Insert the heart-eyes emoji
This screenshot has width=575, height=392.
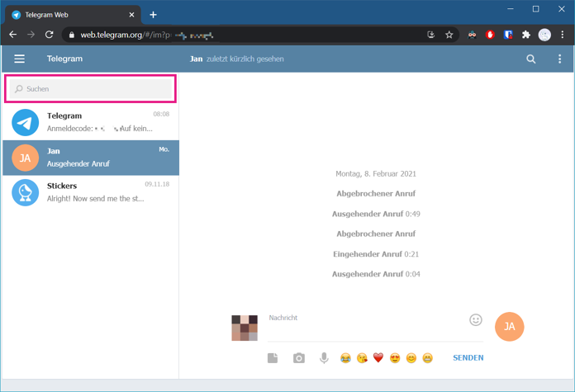395,358
